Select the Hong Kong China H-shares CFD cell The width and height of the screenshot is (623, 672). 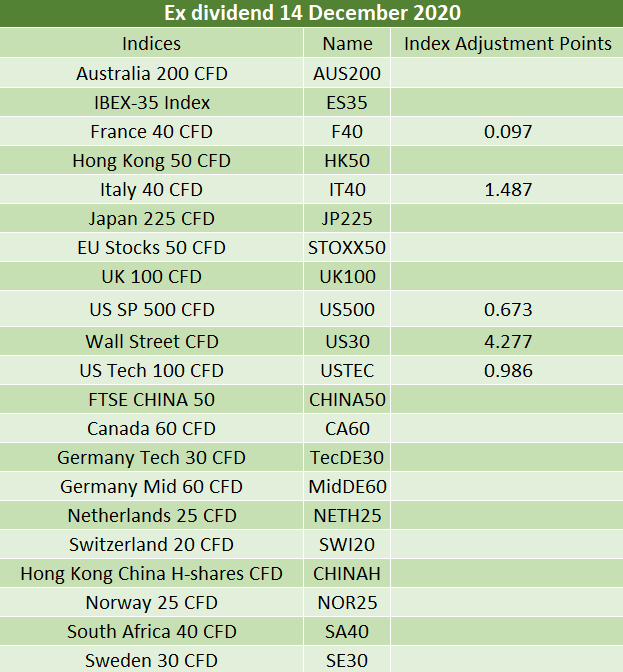[x=151, y=573]
